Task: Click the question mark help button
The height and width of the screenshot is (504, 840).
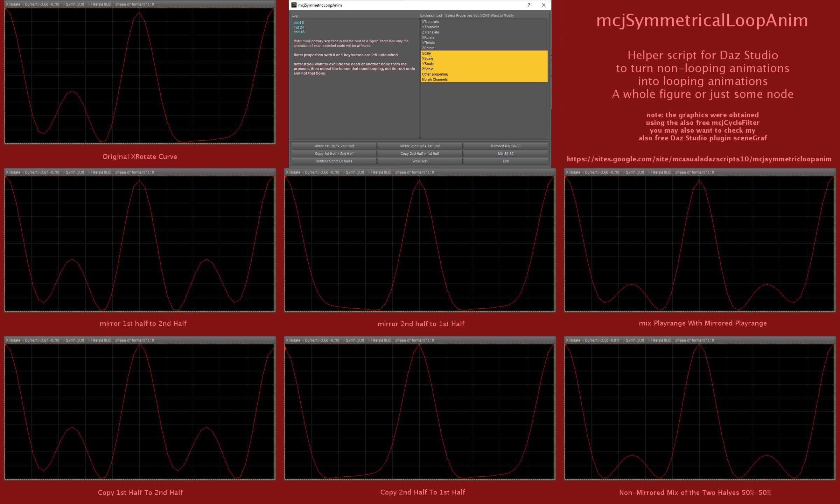Action: tap(528, 5)
